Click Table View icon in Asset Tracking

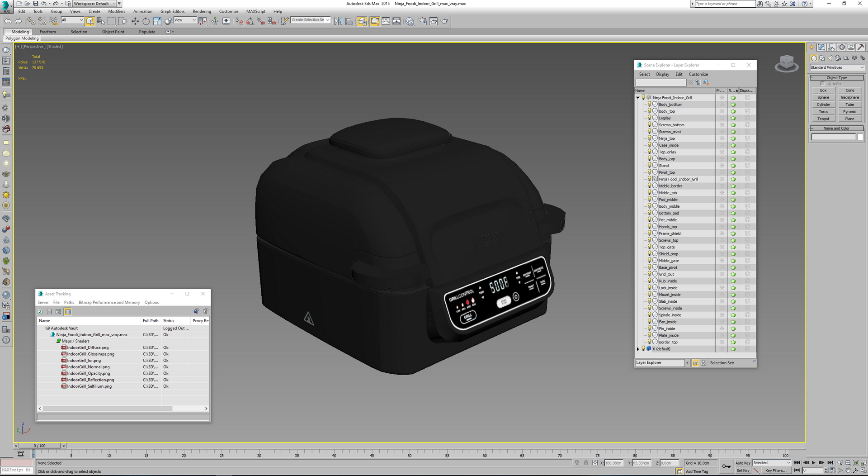coord(68,312)
